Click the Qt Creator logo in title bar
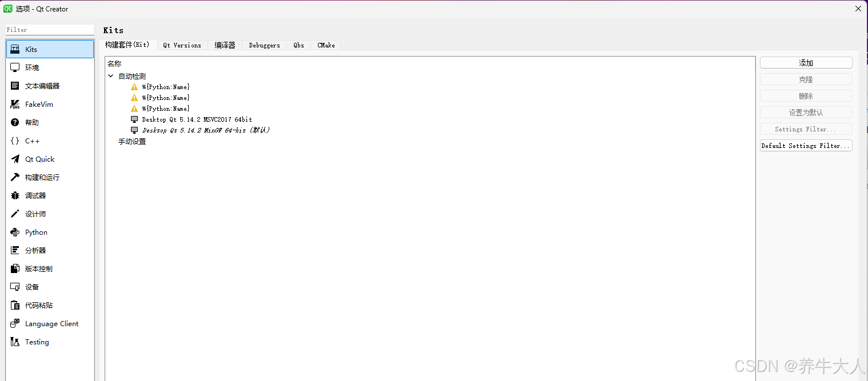This screenshot has height=381, width=868. coord(8,9)
